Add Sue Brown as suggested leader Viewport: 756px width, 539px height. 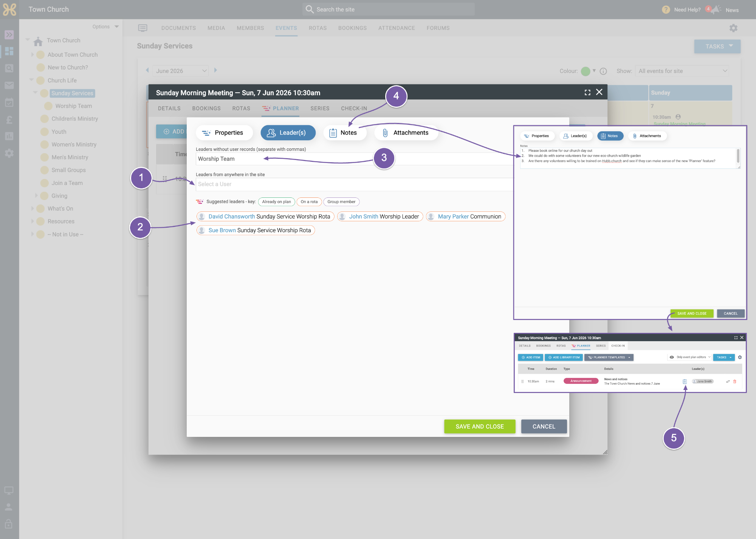coord(256,230)
